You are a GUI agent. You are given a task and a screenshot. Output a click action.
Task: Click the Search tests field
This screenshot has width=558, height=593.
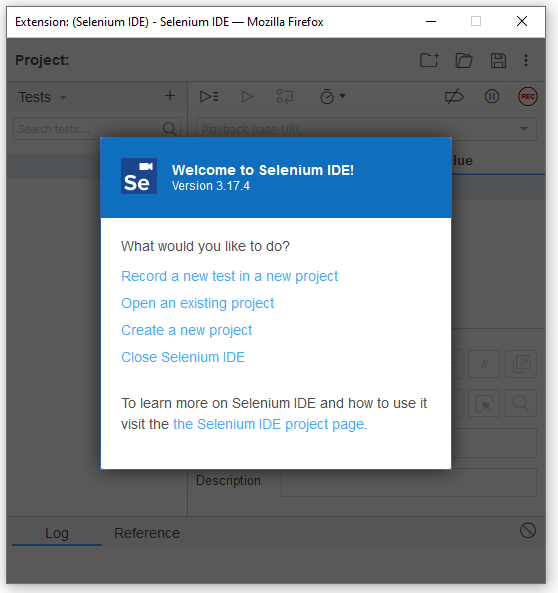pyautogui.click(x=97, y=129)
